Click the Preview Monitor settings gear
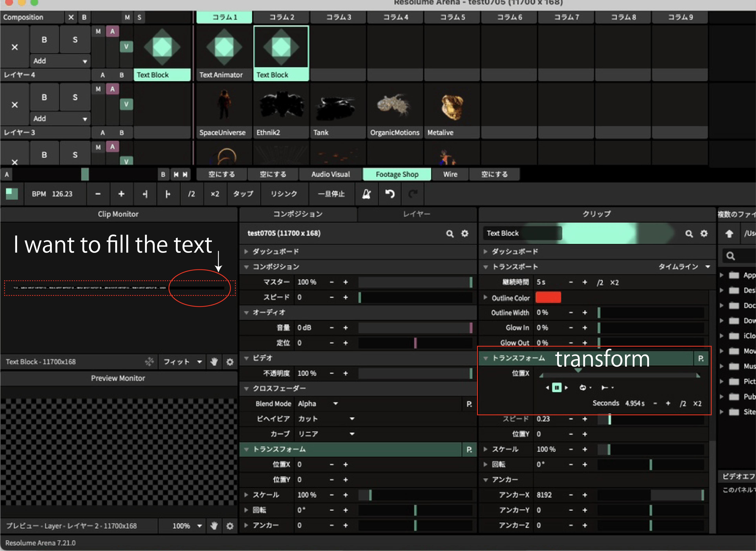 [230, 526]
